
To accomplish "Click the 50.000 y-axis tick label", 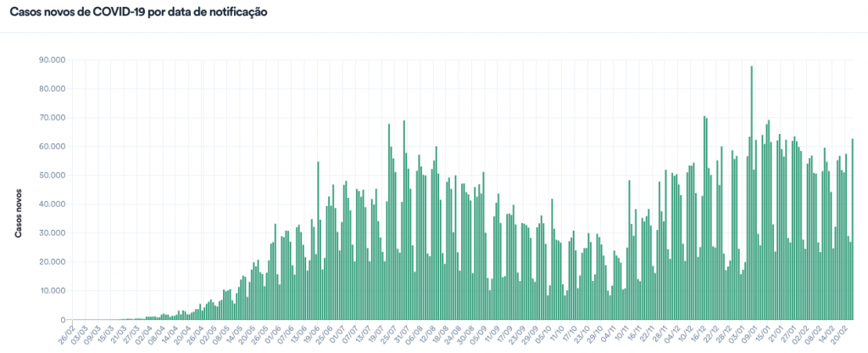I will click(x=53, y=176).
